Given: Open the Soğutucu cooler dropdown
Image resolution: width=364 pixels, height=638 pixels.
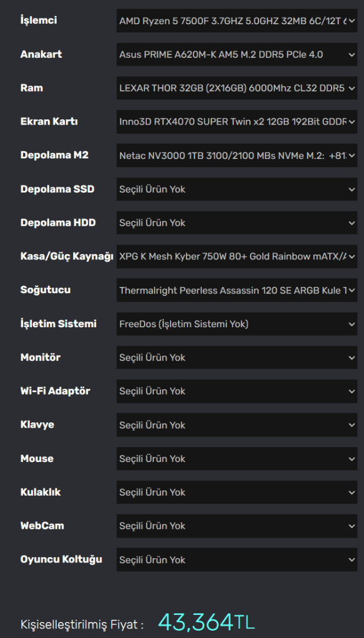Looking at the screenshot, I should click(237, 290).
